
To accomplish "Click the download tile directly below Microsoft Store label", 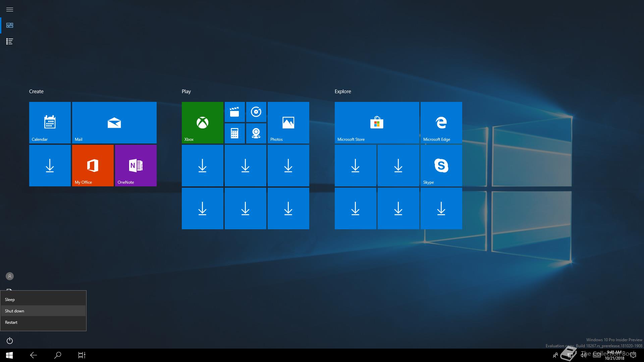I will pos(356,166).
